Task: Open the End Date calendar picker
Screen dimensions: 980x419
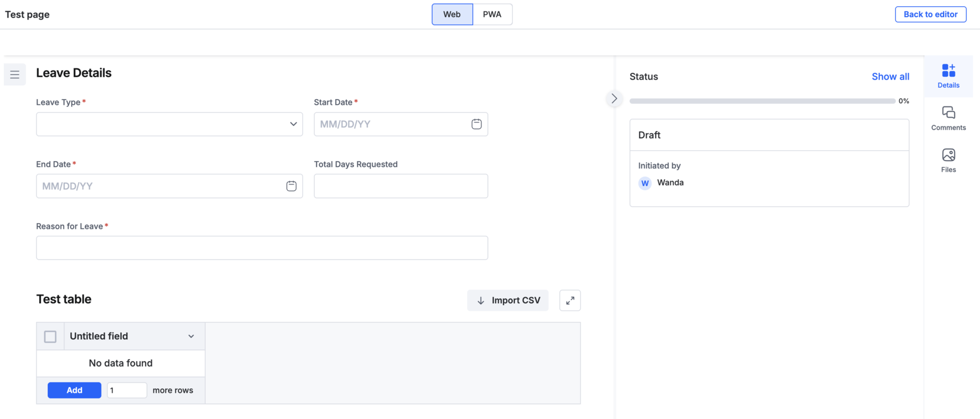Action: 291,186
